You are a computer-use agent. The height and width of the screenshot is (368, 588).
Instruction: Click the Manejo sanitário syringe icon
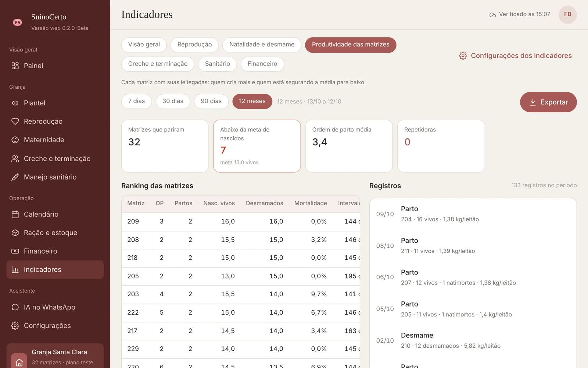pos(15,177)
